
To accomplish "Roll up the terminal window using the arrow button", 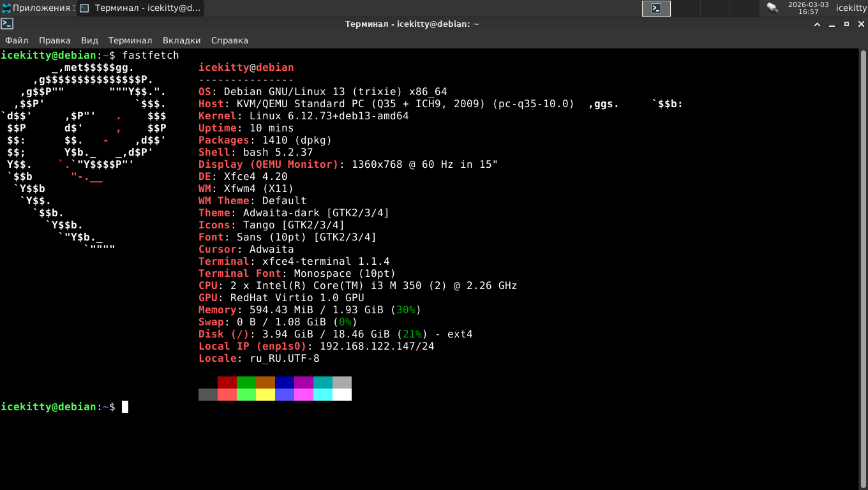I will point(817,24).
